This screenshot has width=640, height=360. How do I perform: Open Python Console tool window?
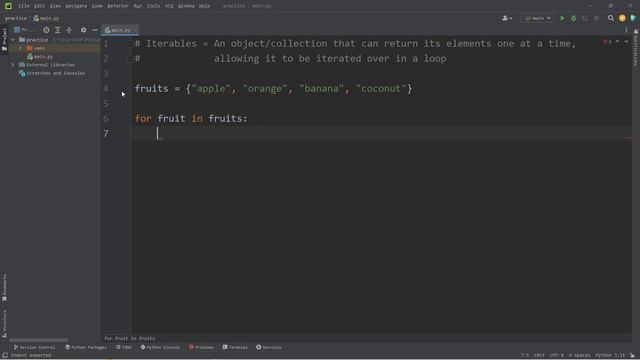point(160,347)
